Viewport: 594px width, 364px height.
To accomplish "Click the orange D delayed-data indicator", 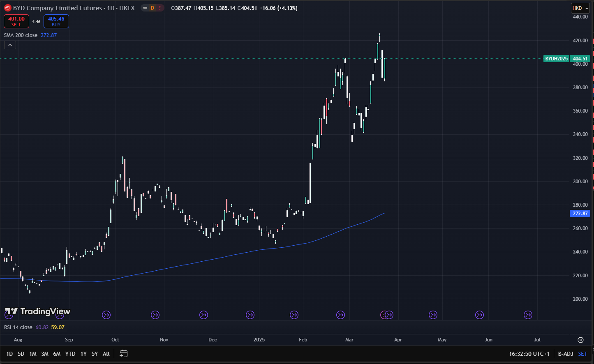I will click(153, 8).
